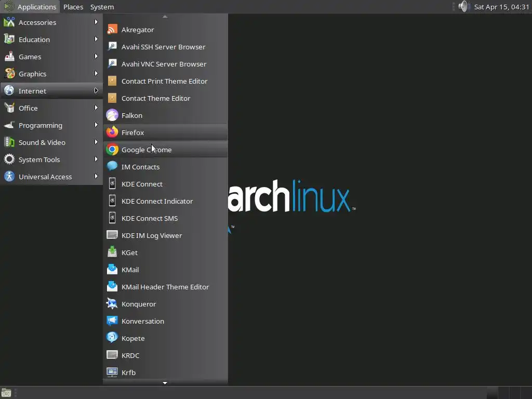
Task: Open the System menu
Action: pyautogui.click(x=102, y=7)
